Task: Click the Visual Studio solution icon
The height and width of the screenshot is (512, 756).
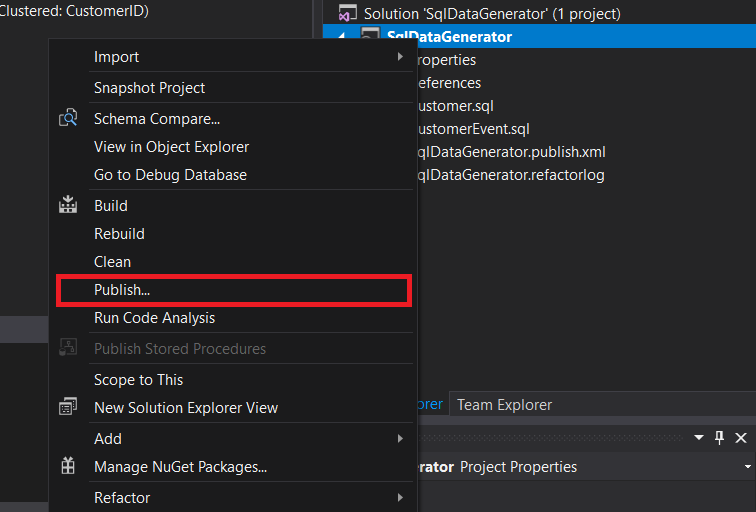Action: pyautogui.click(x=348, y=13)
